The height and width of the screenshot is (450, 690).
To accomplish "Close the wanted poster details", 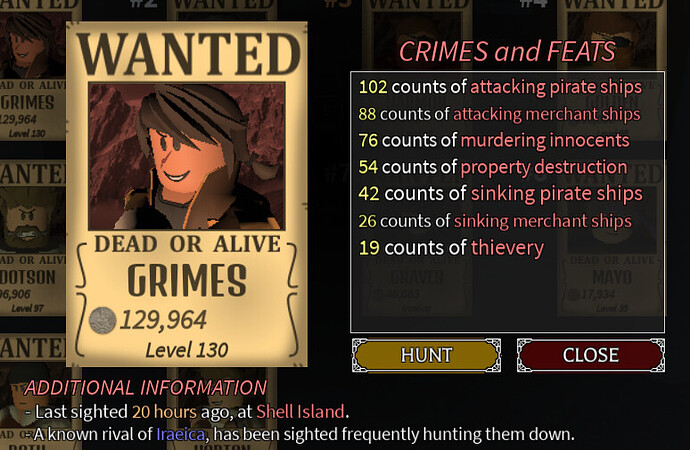I will click(591, 355).
